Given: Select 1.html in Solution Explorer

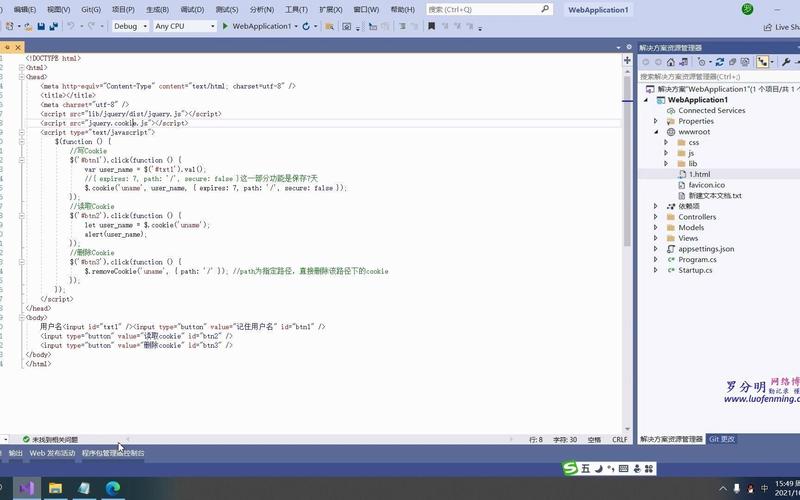Looking at the screenshot, I should click(699, 174).
